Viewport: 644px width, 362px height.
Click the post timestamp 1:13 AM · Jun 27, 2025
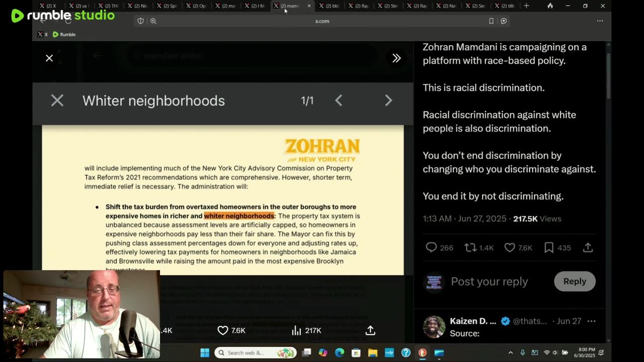[464, 219]
